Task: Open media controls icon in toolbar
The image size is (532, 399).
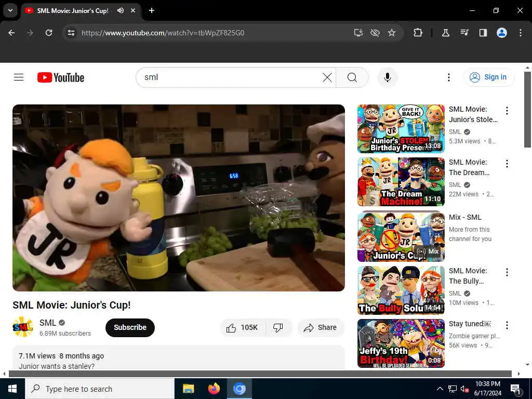Action: pos(464,33)
